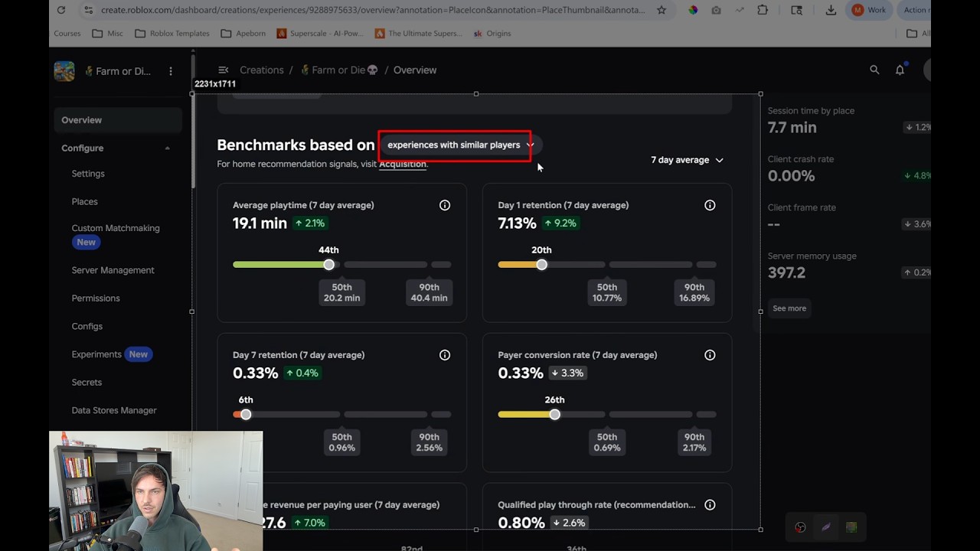
Task: Open the Misc bookmarks folder
Action: point(107,34)
